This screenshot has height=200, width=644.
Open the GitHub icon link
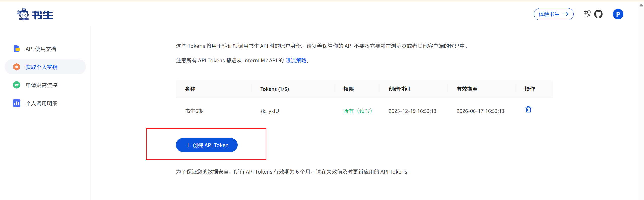[x=598, y=14]
